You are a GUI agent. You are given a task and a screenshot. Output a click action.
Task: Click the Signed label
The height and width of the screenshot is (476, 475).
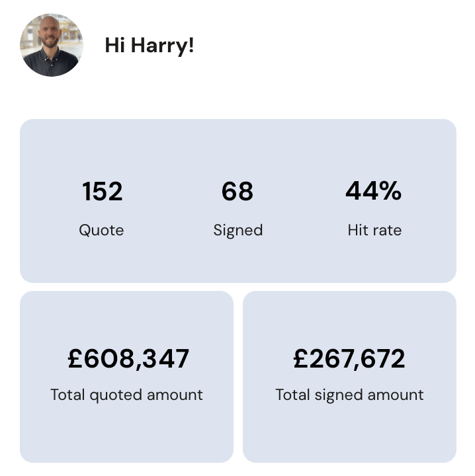[237, 230]
